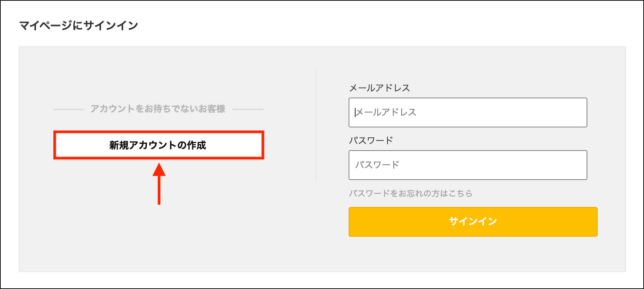Focus the メールアドレス input field
Viewport: 644px width, 289px height.
point(468,112)
